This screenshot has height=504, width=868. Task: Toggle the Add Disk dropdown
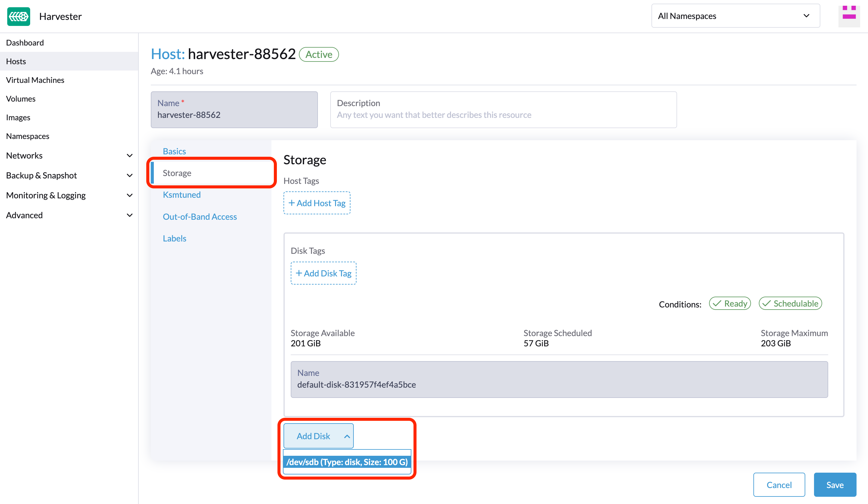[318, 436]
